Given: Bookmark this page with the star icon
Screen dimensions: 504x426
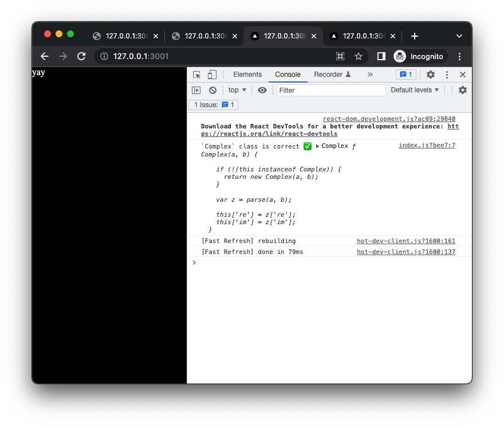Looking at the screenshot, I should 359,56.
